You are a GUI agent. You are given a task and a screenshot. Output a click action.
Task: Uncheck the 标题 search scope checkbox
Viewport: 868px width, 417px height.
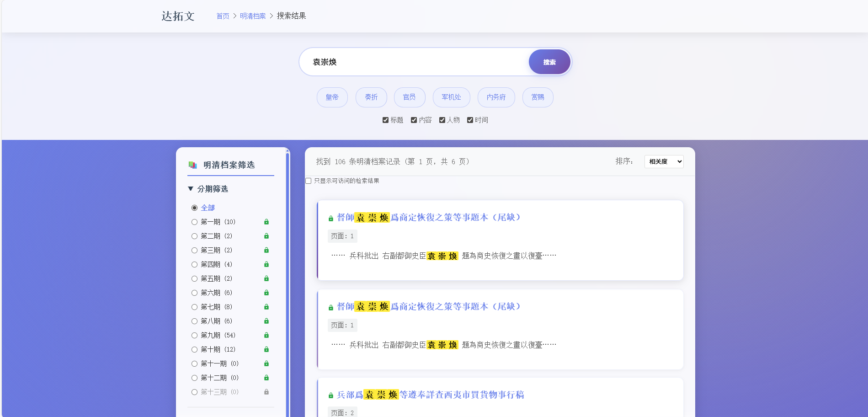click(x=385, y=120)
